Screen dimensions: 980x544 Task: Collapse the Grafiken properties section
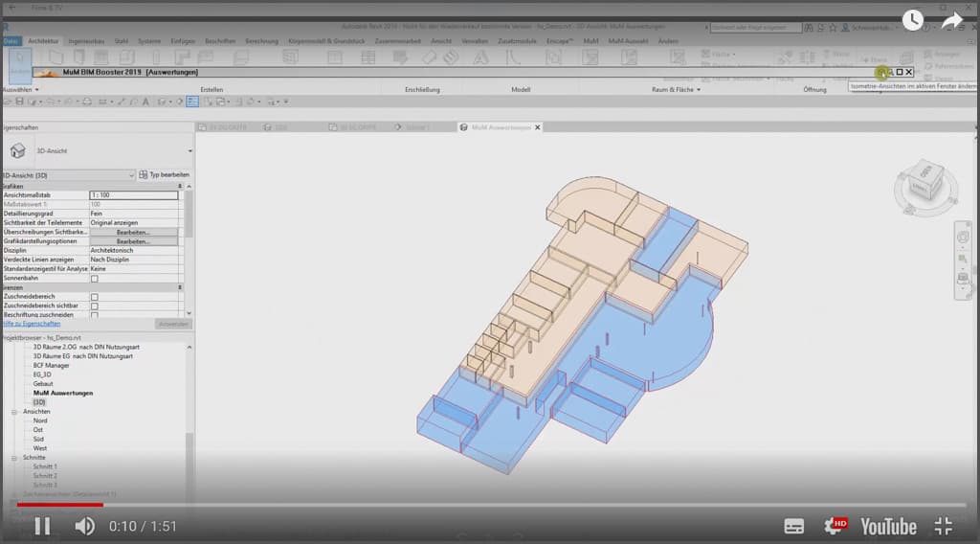(x=180, y=187)
